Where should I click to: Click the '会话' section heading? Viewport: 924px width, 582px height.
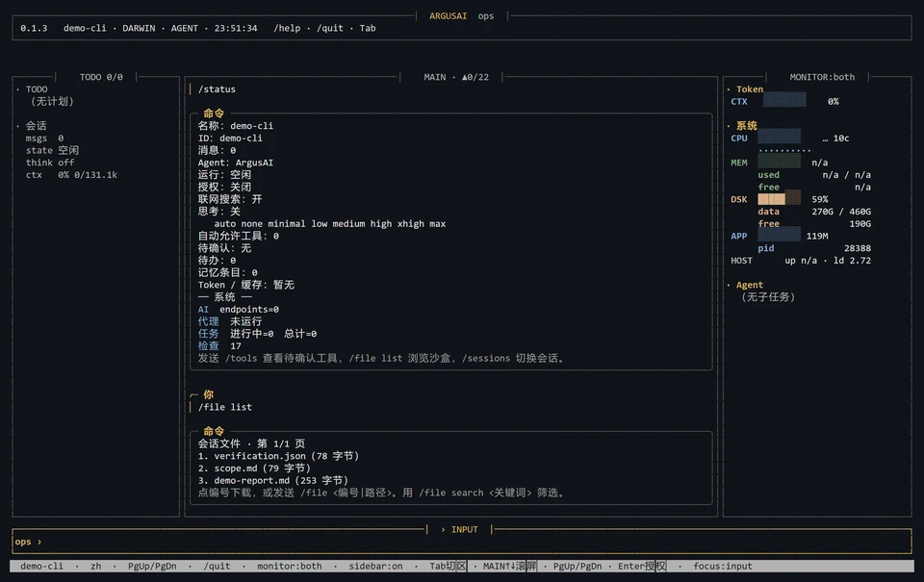coord(36,126)
